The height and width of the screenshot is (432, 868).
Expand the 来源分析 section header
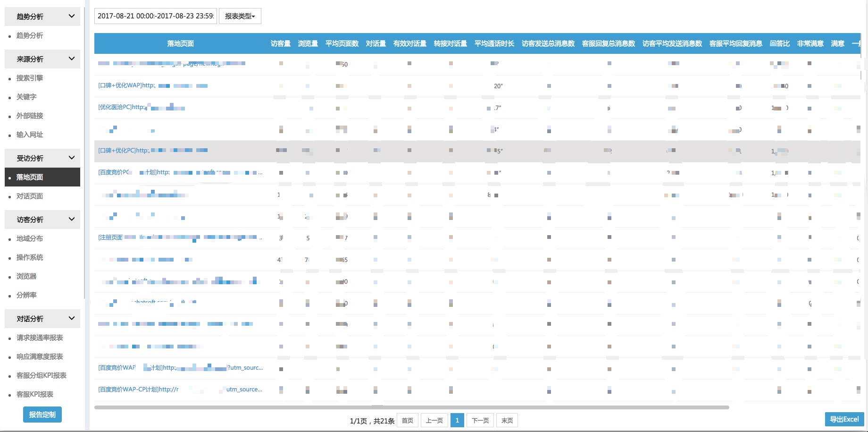[42, 59]
